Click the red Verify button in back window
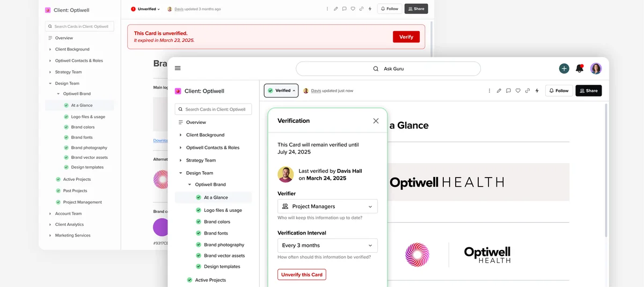The width and height of the screenshot is (644, 287). click(x=406, y=37)
